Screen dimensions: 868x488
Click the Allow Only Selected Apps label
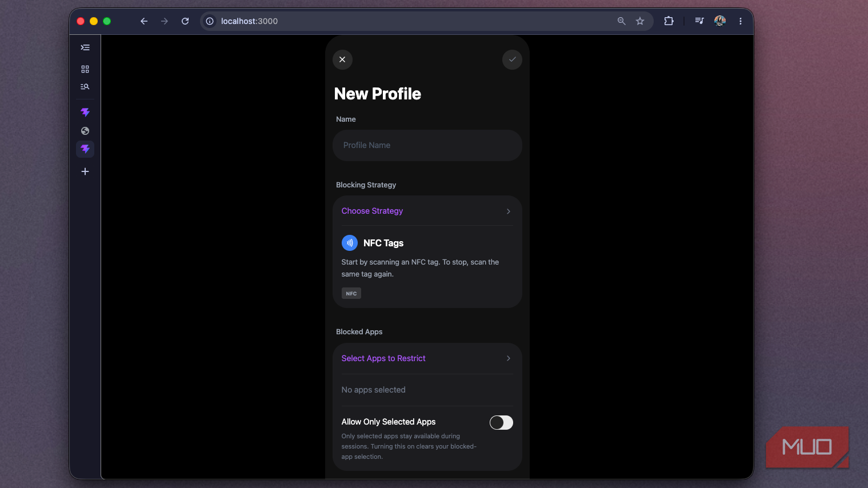click(389, 422)
